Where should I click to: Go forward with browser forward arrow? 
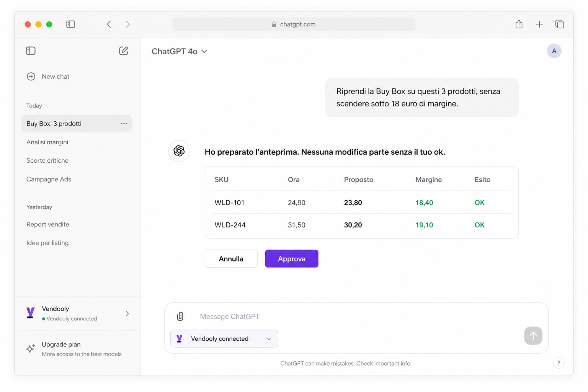point(127,24)
